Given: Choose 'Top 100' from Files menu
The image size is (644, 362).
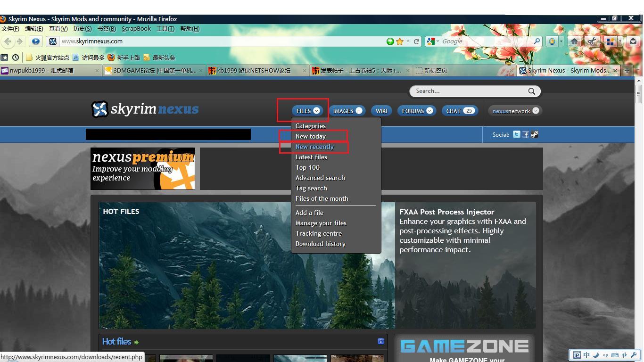Looking at the screenshot, I should (x=307, y=167).
